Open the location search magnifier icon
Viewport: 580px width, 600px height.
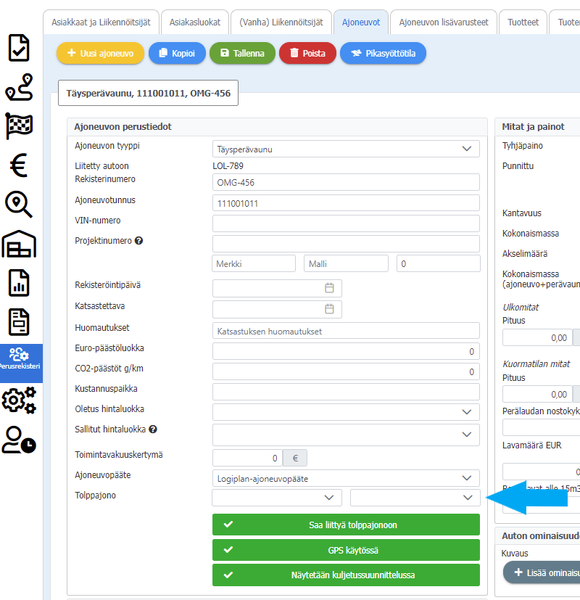point(19,205)
